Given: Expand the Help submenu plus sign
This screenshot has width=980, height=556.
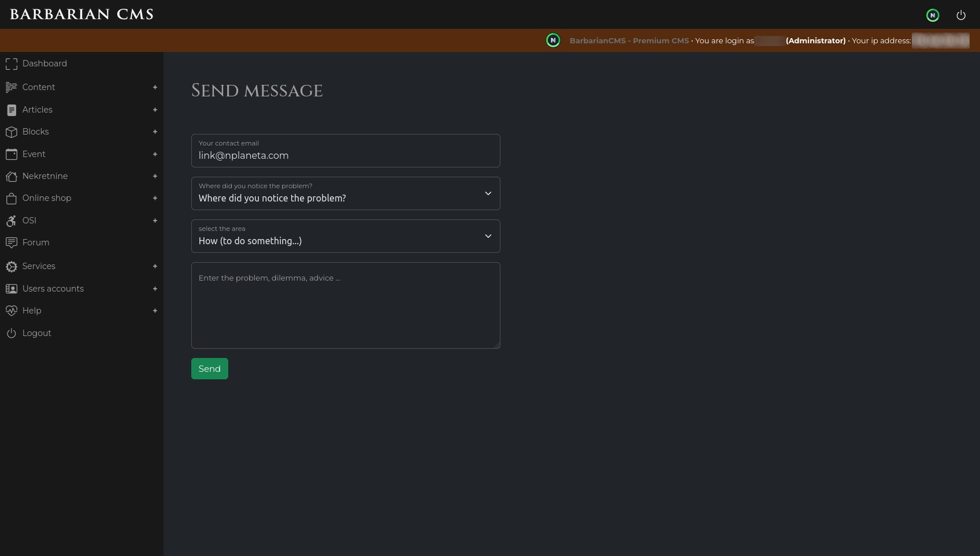Looking at the screenshot, I should tap(155, 311).
